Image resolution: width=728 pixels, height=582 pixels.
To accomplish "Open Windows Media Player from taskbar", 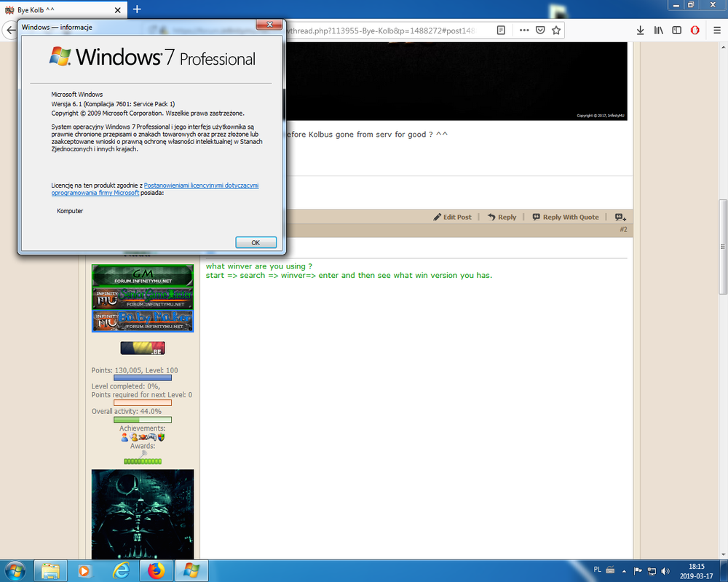I will tap(85, 570).
